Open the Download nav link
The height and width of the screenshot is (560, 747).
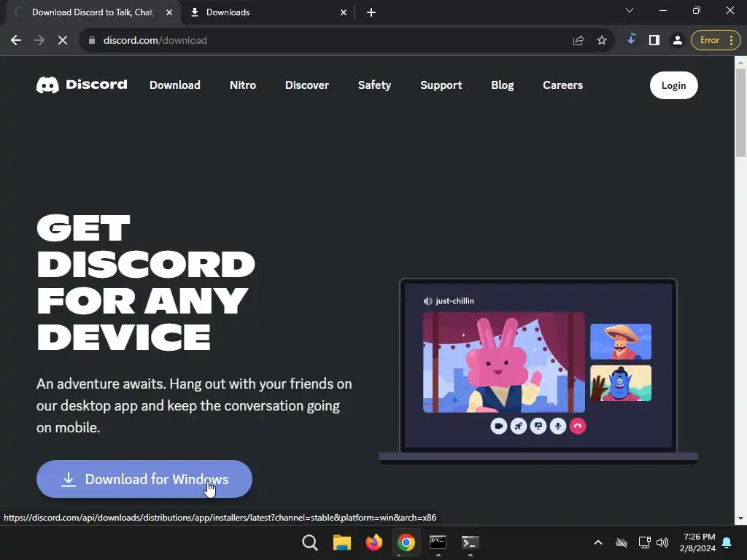pos(175,85)
